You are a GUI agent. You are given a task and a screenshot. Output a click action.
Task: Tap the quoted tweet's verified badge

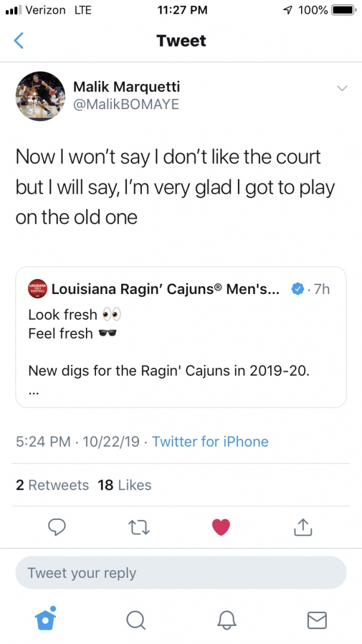tap(297, 289)
